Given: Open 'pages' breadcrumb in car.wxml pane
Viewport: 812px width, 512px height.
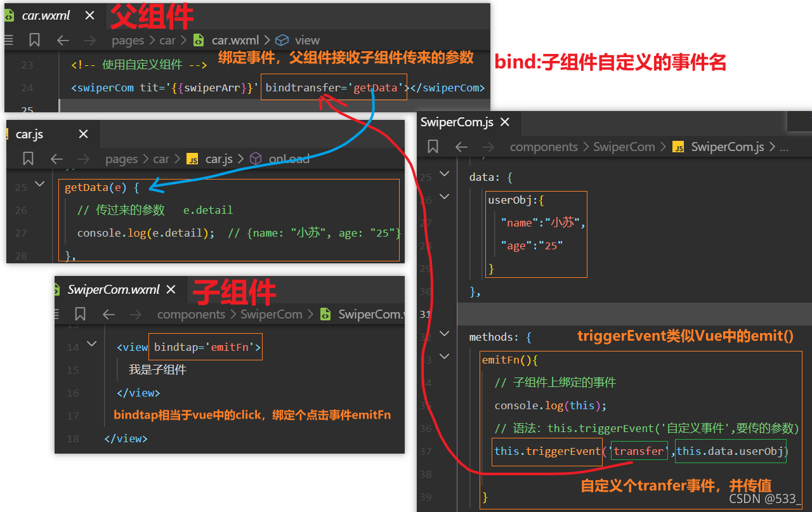Looking at the screenshot, I should coord(128,41).
